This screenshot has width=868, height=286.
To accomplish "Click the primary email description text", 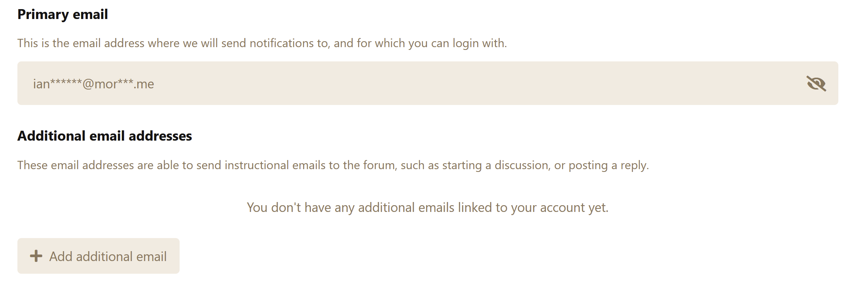I will click(262, 43).
